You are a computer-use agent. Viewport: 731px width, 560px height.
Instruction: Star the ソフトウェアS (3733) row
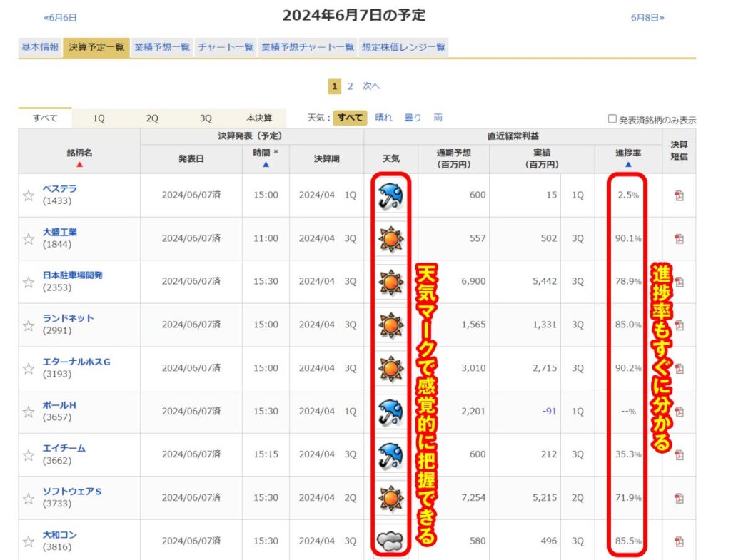pos(29,498)
